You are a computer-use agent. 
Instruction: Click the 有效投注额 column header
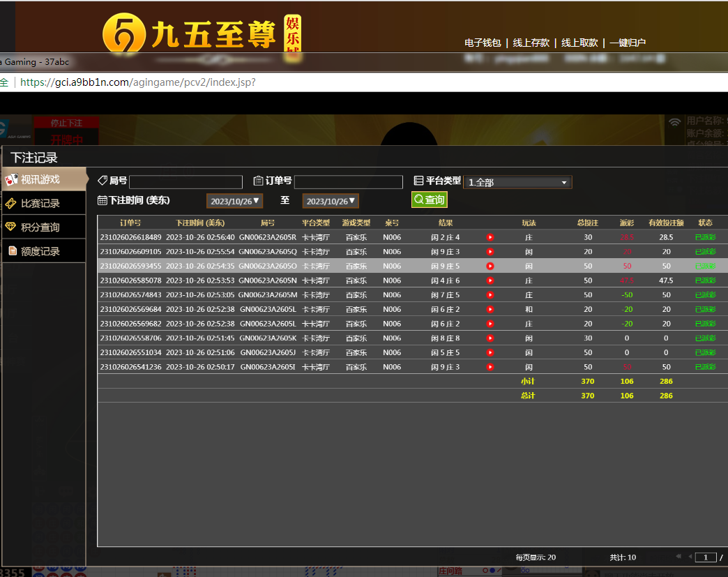click(x=666, y=223)
